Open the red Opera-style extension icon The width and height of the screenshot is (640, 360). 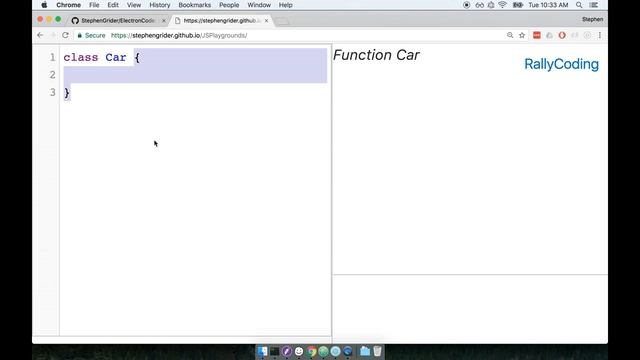[562, 36]
